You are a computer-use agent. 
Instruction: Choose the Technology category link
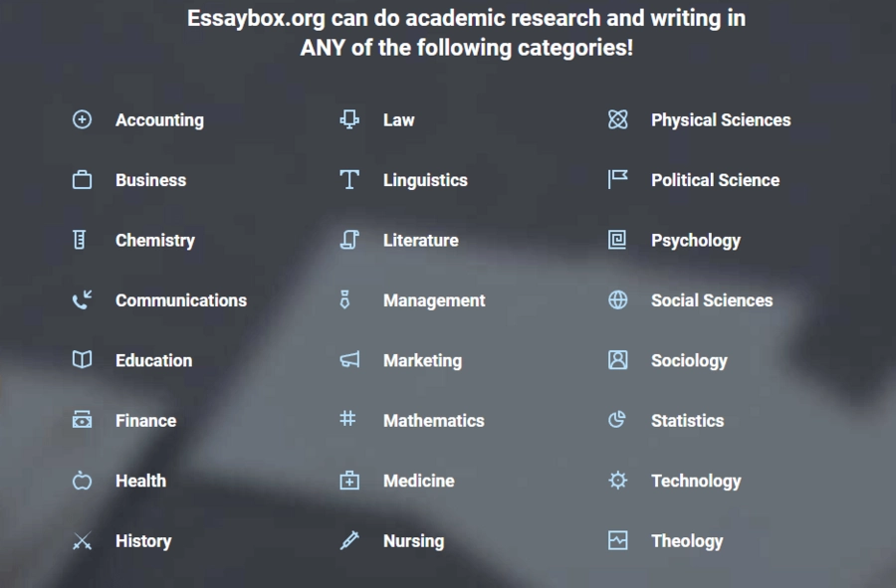tap(697, 482)
